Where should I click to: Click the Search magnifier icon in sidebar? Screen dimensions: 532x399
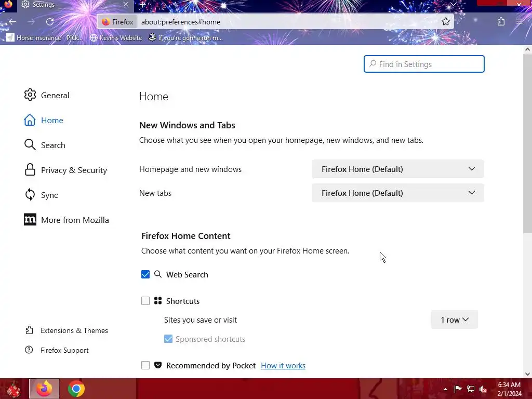30,144
